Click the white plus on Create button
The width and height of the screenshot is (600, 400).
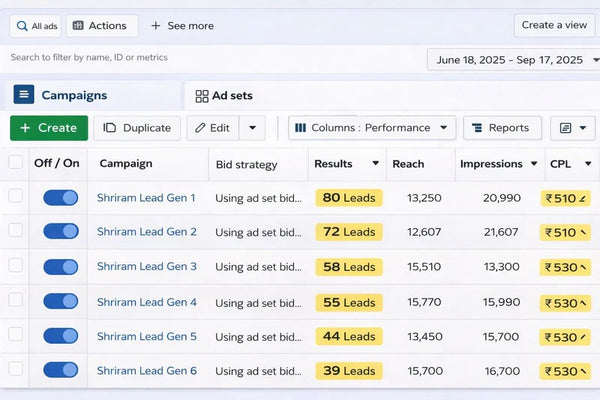25,128
